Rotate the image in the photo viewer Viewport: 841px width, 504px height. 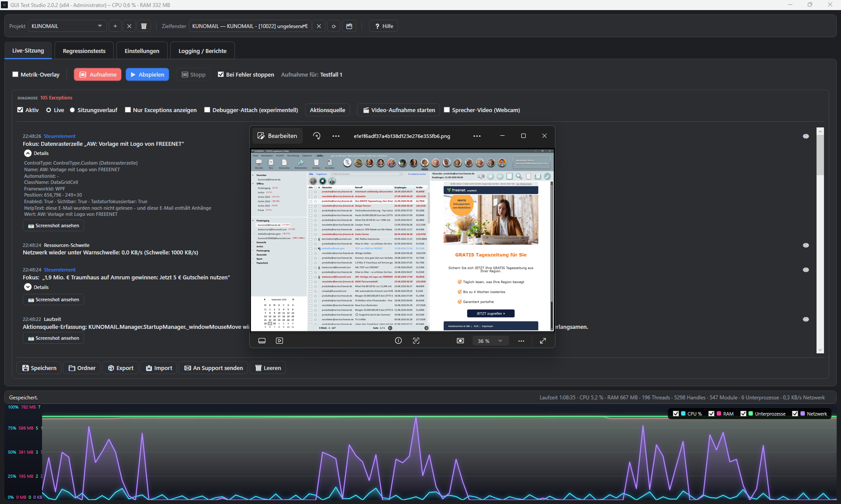pos(317,136)
